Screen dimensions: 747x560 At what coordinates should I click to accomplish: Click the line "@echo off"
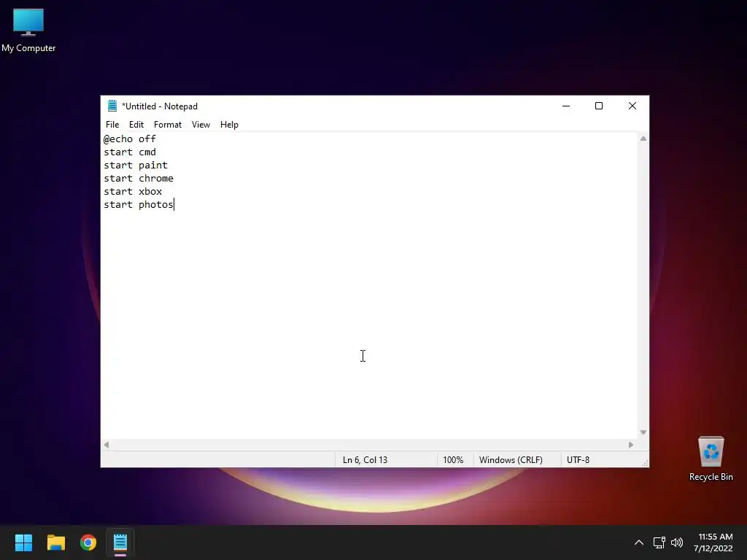pyautogui.click(x=130, y=139)
